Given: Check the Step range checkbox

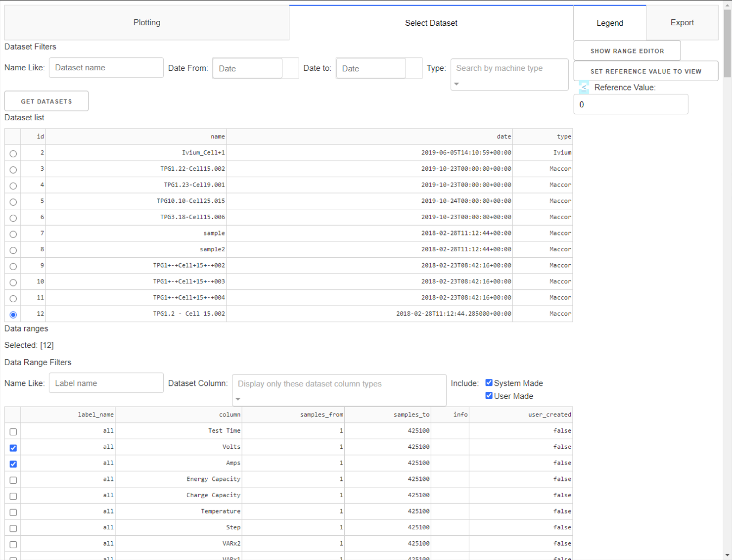Looking at the screenshot, I should [13, 528].
